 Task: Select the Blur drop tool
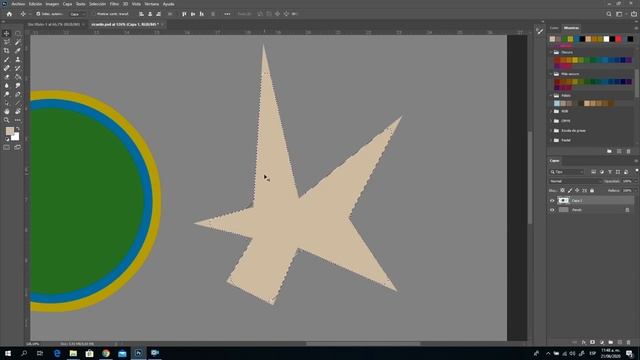7,85
